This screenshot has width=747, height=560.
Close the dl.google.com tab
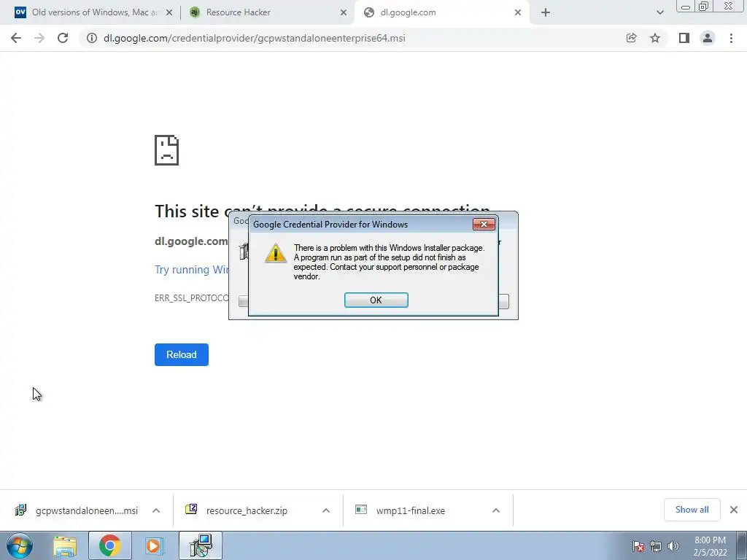pos(518,13)
